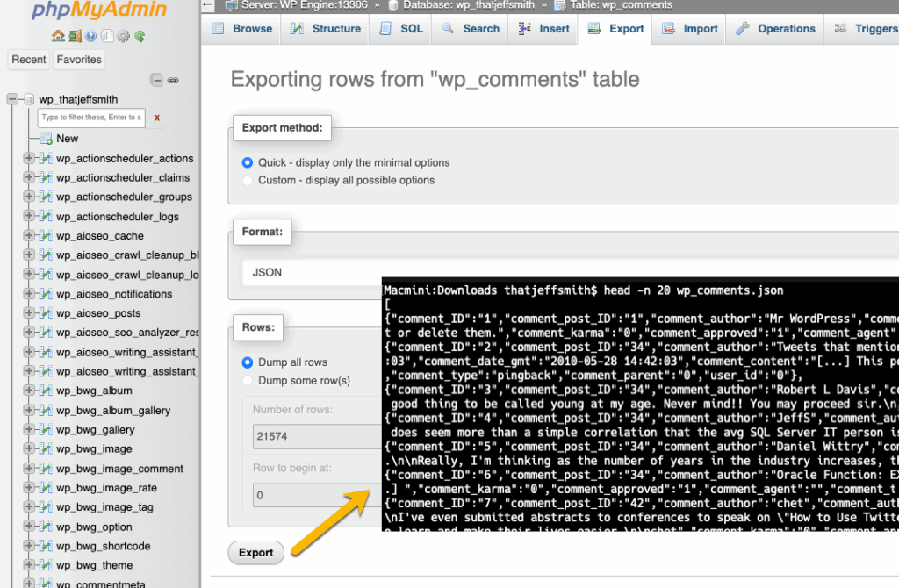
Task: Clear the table filter with red X
Action: (x=157, y=118)
